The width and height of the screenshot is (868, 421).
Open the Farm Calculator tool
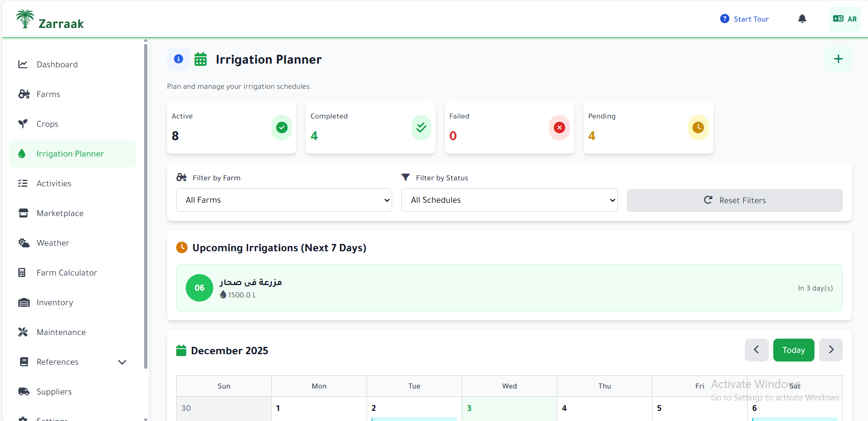click(x=67, y=272)
